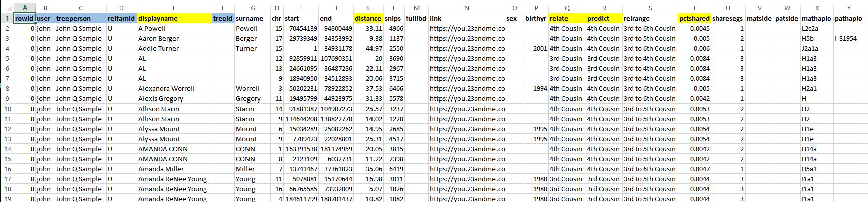Click the pctshared header cell
868x202 pixels.
[694, 18]
